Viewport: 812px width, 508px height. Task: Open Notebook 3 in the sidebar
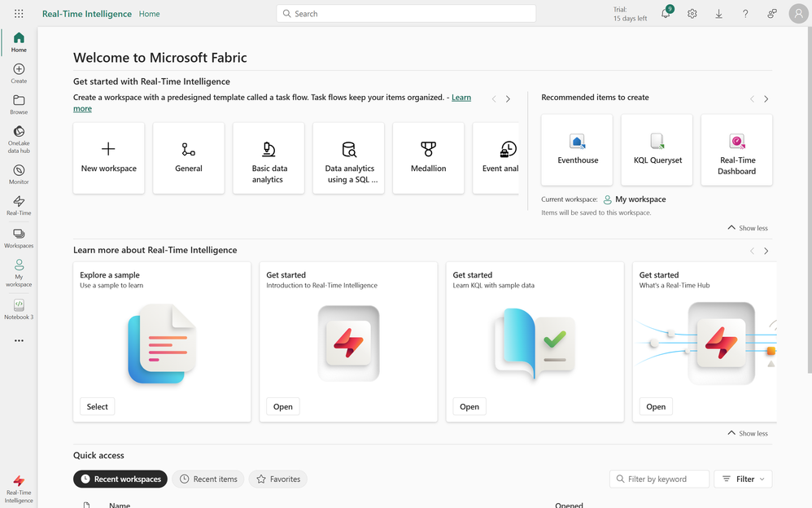(x=19, y=309)
